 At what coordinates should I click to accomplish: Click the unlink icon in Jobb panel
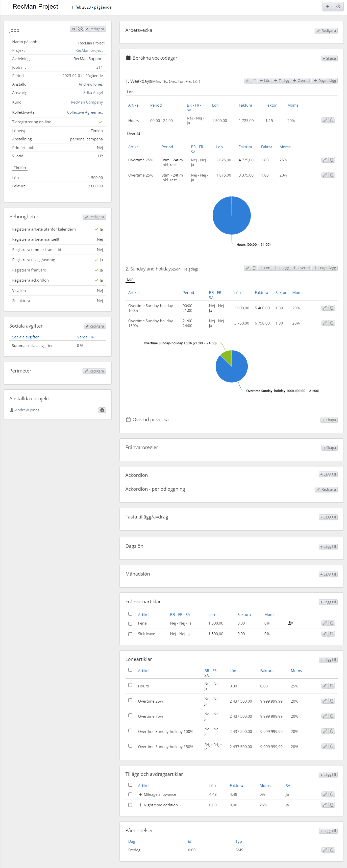pyautogui.click(x=80, y=29)
